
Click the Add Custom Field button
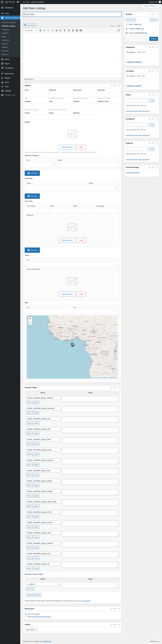[34, 595]
